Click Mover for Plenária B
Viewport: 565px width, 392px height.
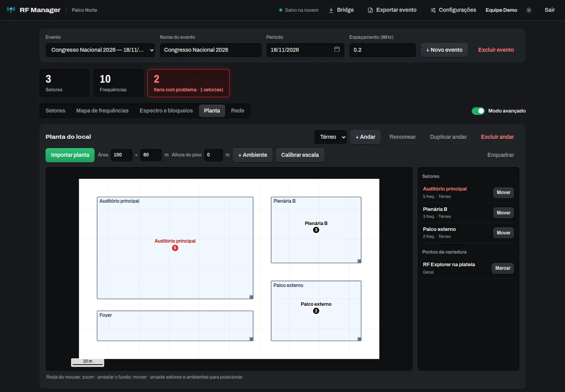503,213
